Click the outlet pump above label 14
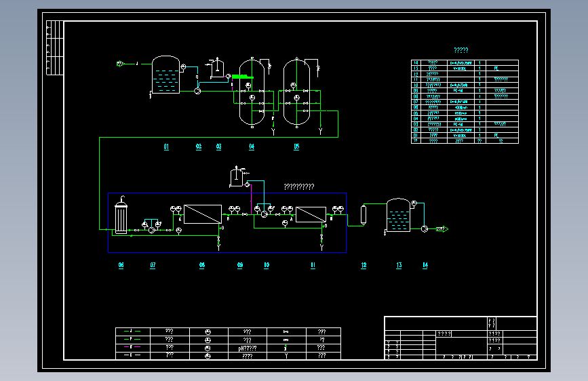588x381 pixels. [425, 228]
